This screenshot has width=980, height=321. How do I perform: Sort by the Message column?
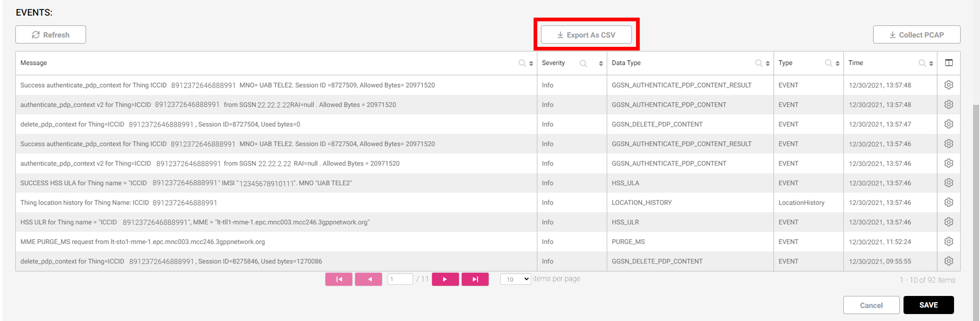point(531,64)
